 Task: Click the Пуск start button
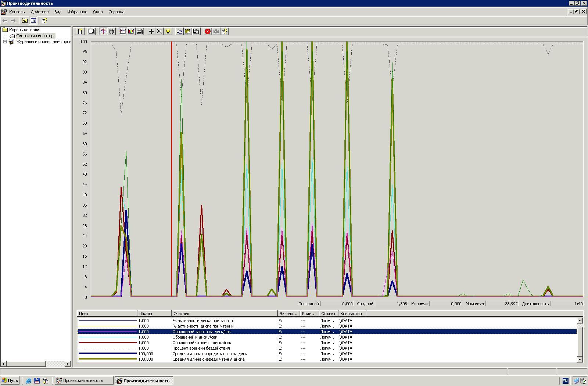[10, 380]
